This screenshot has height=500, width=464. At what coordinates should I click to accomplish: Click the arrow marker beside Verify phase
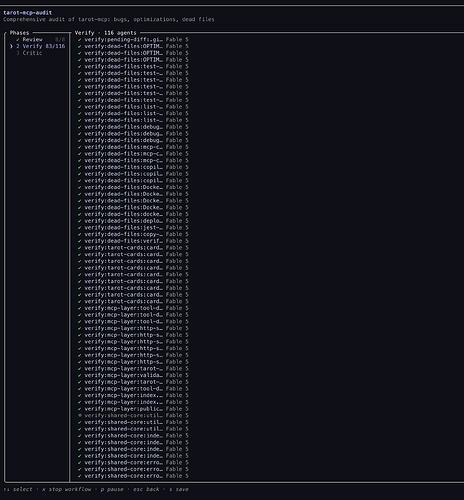[x=12, y=46]
